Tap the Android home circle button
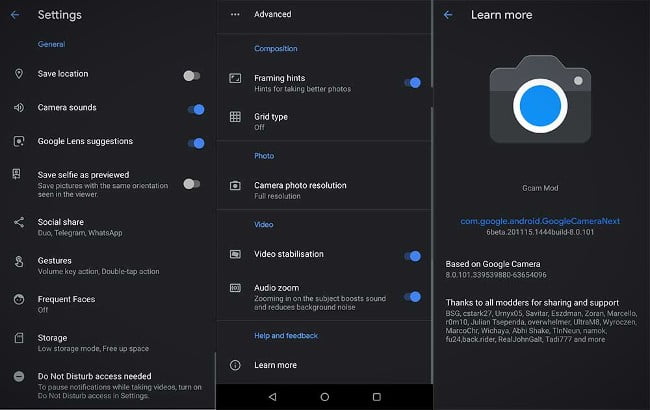This screenshot has width=650, height=410. coord(325,397)
